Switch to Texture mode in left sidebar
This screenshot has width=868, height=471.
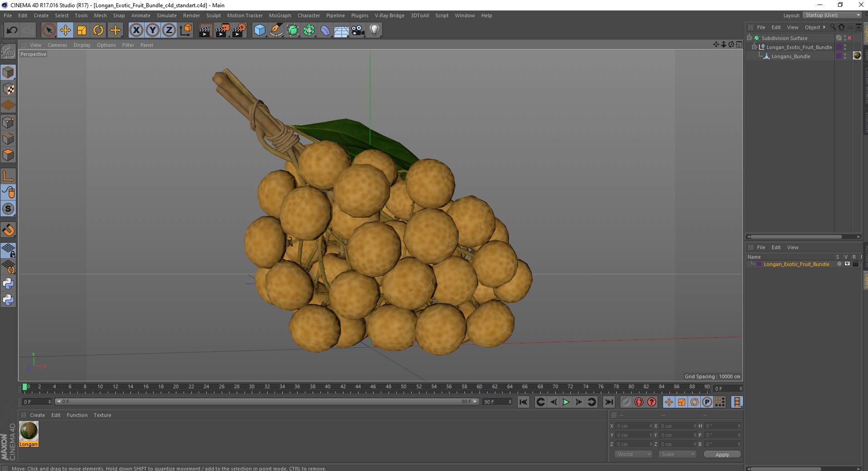tap(8, 89)
